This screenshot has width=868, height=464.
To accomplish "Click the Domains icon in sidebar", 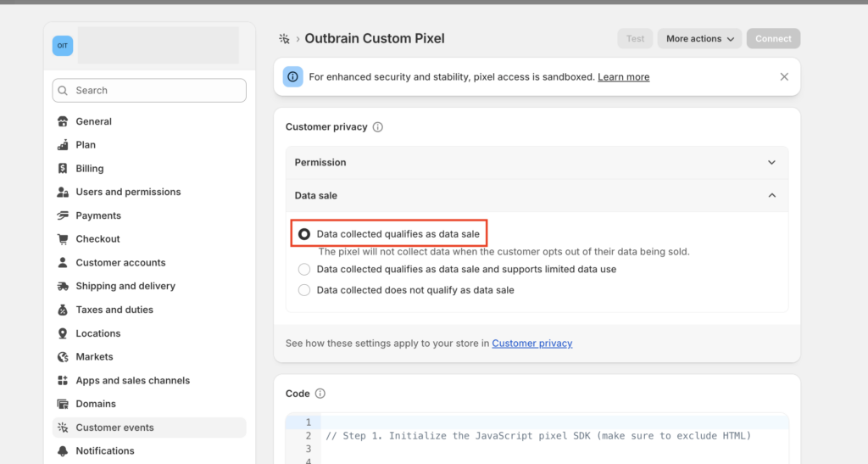I will pyautogui.click(x=63, y=404).
